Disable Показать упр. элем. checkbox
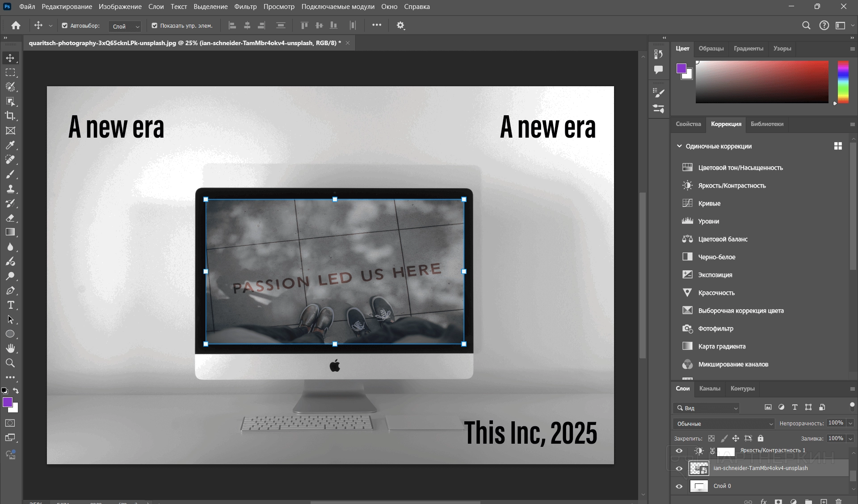The image size is (858, 504). 155,25
